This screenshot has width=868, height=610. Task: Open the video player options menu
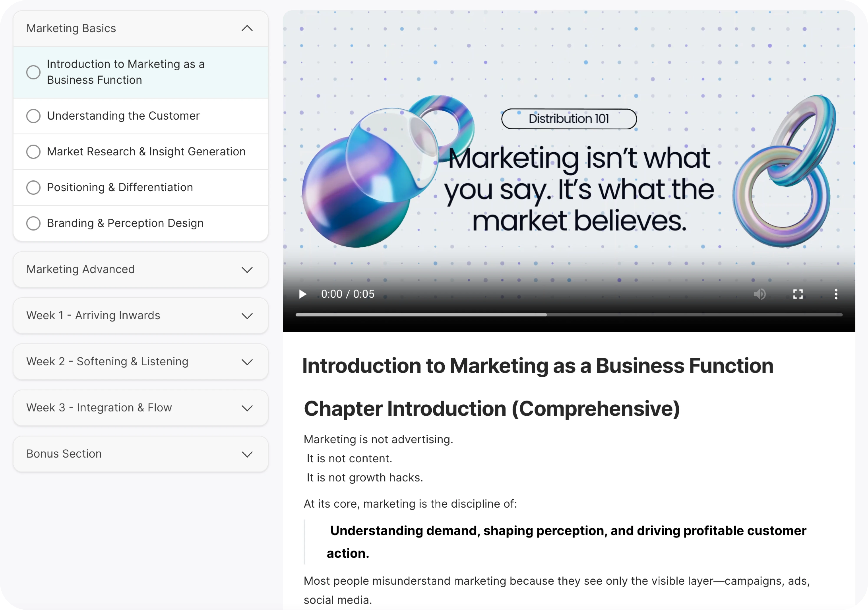pyautogui.click(x=836, y=294)
